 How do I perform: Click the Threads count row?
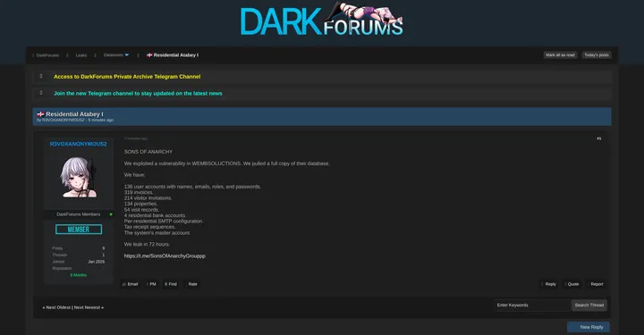79,255
